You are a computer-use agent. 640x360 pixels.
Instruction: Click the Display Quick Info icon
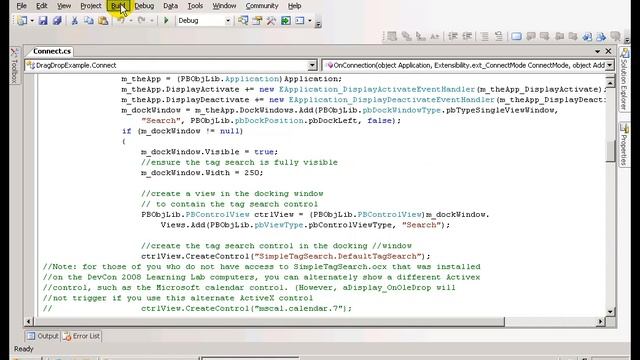click(x=420, y=36)
